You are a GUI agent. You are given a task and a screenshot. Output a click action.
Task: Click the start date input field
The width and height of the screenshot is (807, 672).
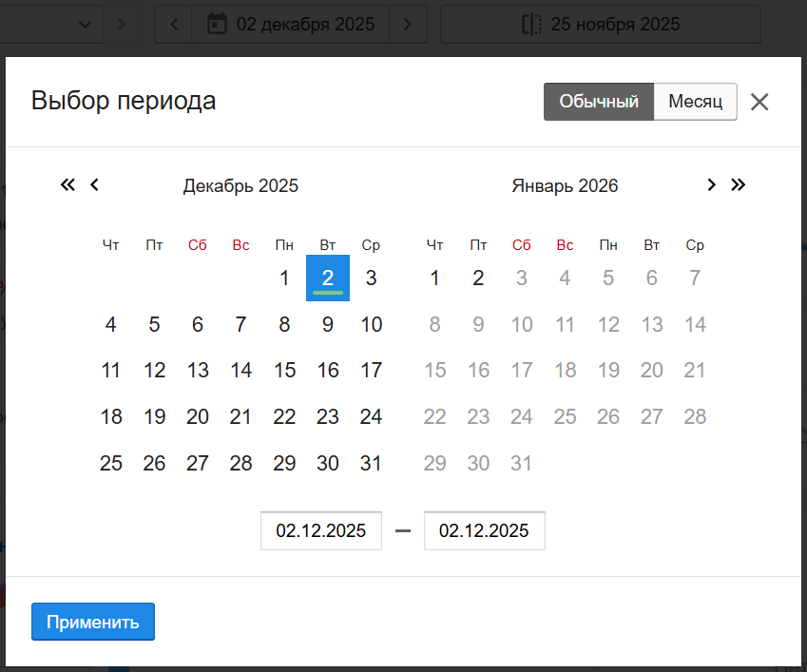point(321,531)
